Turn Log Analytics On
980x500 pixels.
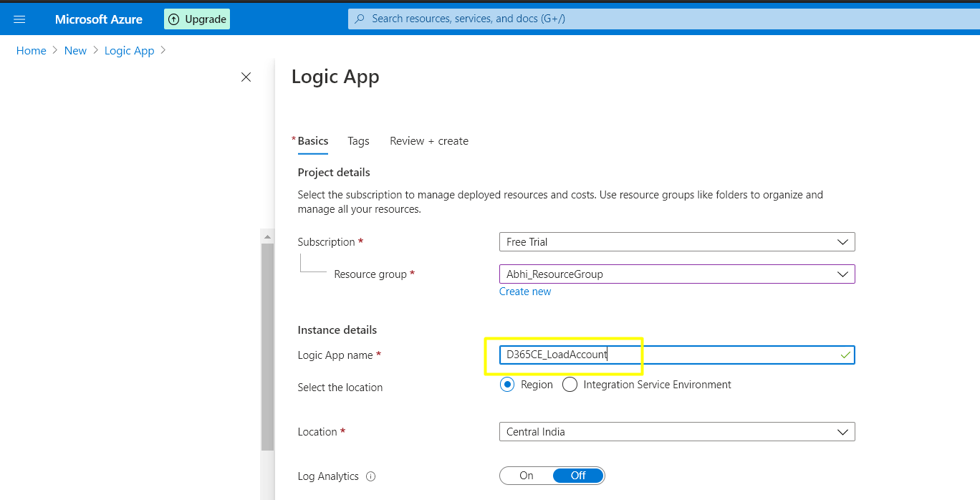(x=527, y=476)
